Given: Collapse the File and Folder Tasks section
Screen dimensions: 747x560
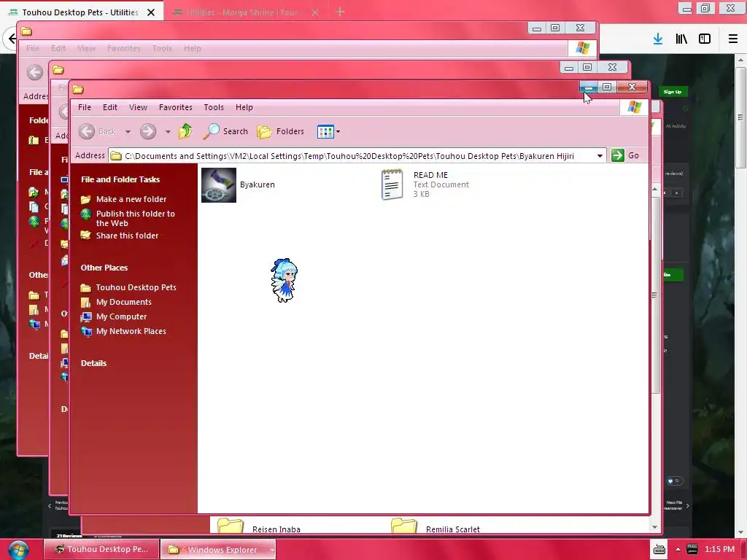Looking at the screenshot, I should point(120,179).
